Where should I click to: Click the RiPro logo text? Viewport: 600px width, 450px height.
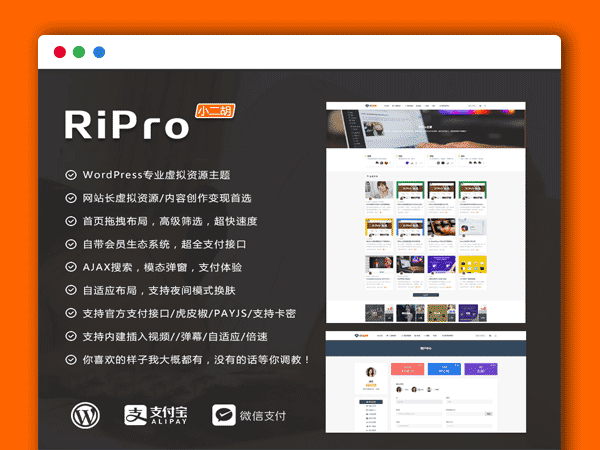click(x=127, y=125)
